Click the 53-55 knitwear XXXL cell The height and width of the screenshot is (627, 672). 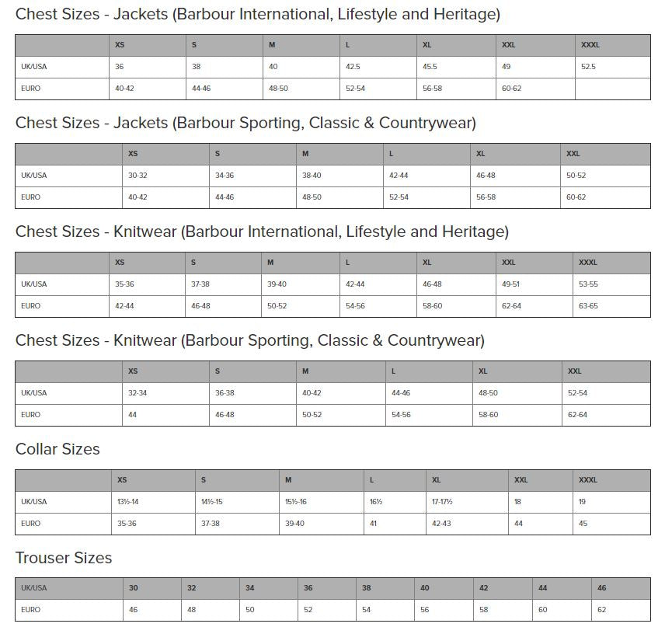(588, 284)
